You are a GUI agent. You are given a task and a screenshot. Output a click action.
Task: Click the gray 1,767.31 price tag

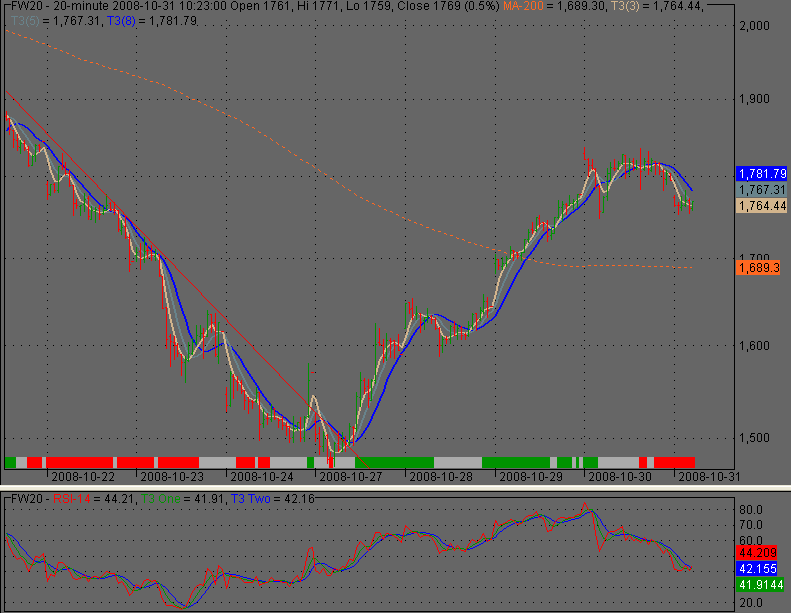coord(761,189)
